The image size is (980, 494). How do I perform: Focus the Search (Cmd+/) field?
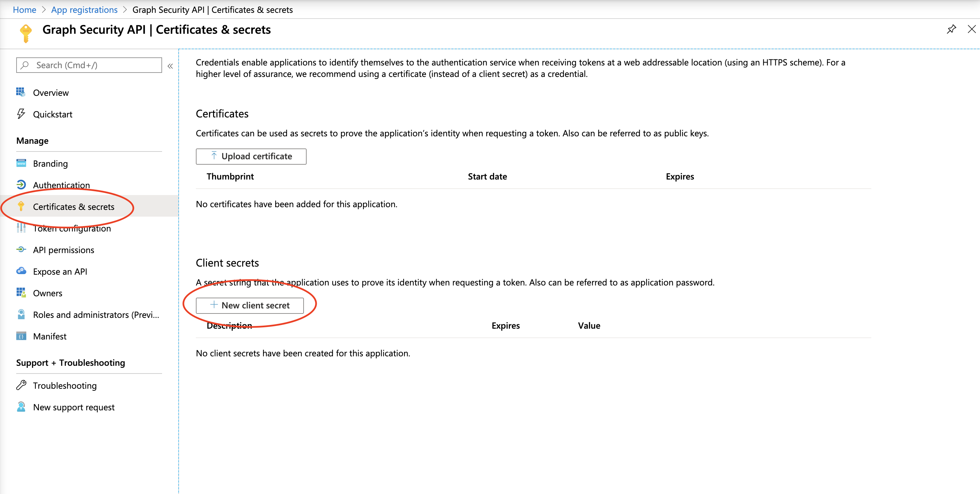(89, 65)
